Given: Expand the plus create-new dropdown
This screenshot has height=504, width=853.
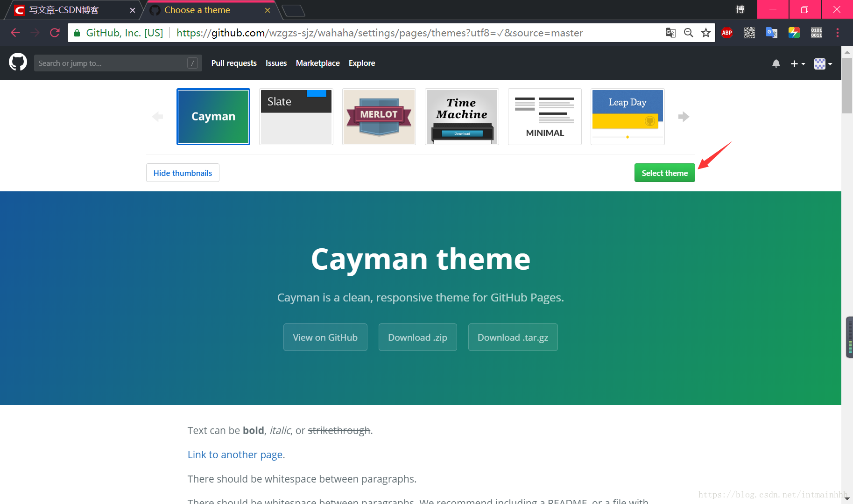Looking at the screenshot, I should pyautogui.click(x=798, y=63).
